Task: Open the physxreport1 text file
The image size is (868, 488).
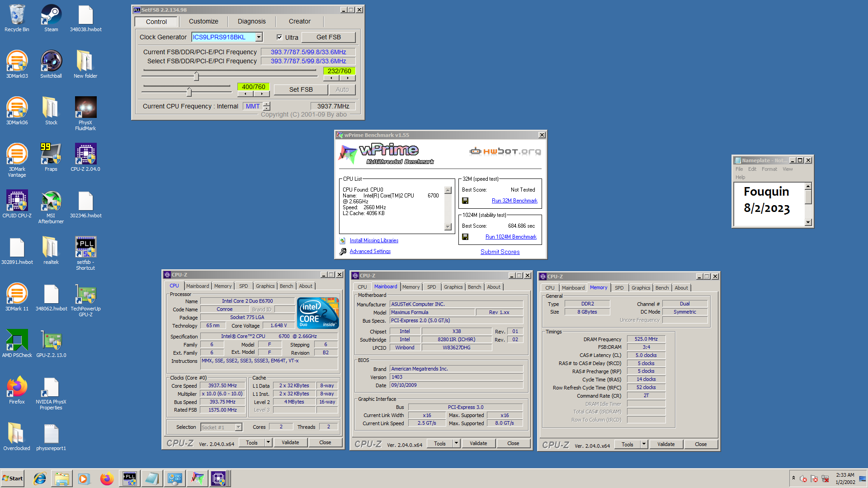Action: click(x=51, y=437)
